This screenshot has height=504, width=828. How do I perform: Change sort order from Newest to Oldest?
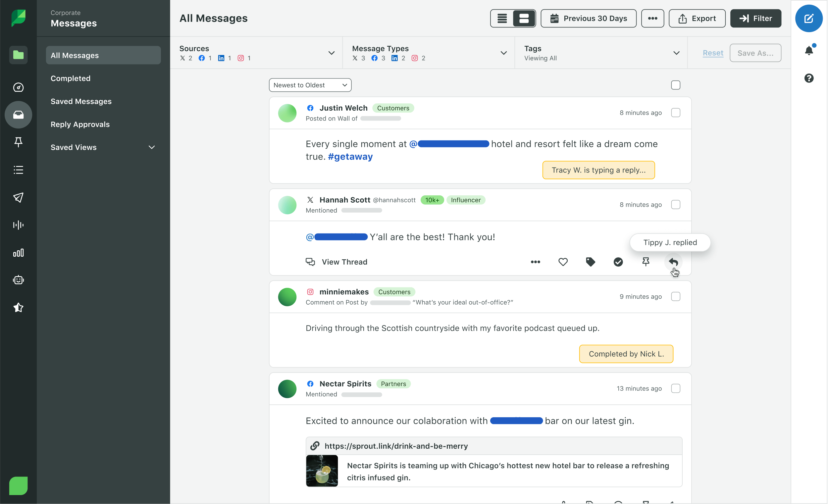pos(310,84)
